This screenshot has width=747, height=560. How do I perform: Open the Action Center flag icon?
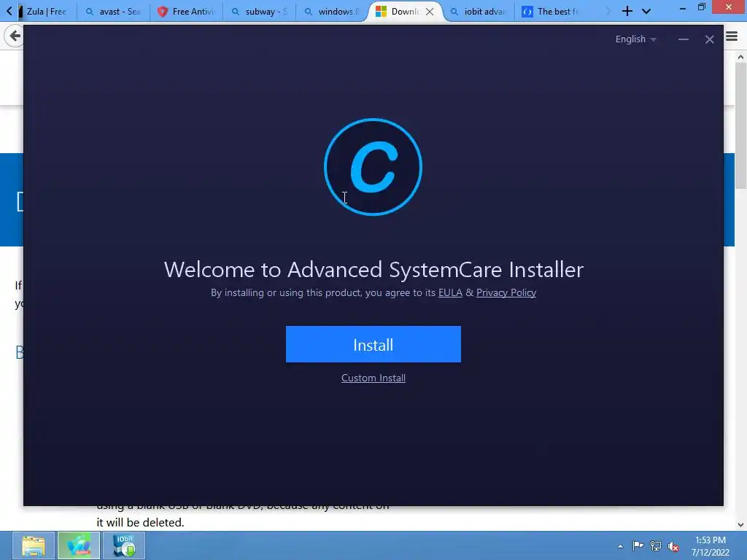click(638, 546)
